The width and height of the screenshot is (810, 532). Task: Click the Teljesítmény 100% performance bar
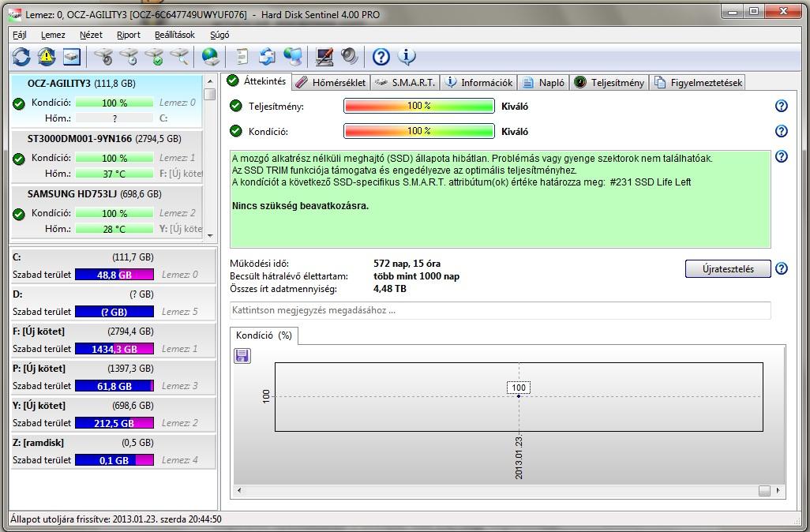click(x=419, y=106)
